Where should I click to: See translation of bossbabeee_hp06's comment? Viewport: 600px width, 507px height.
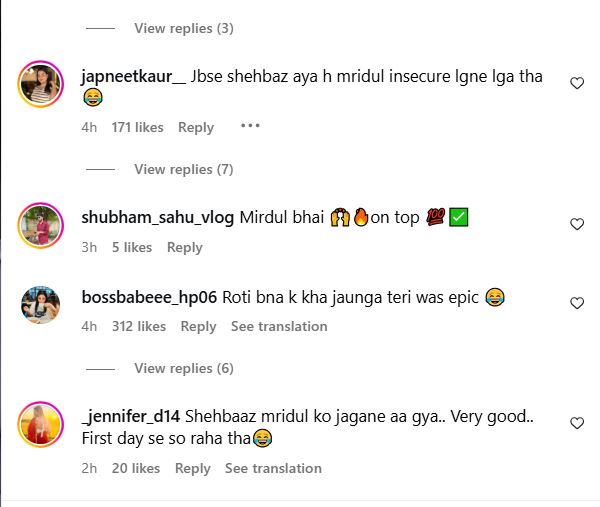279,326
